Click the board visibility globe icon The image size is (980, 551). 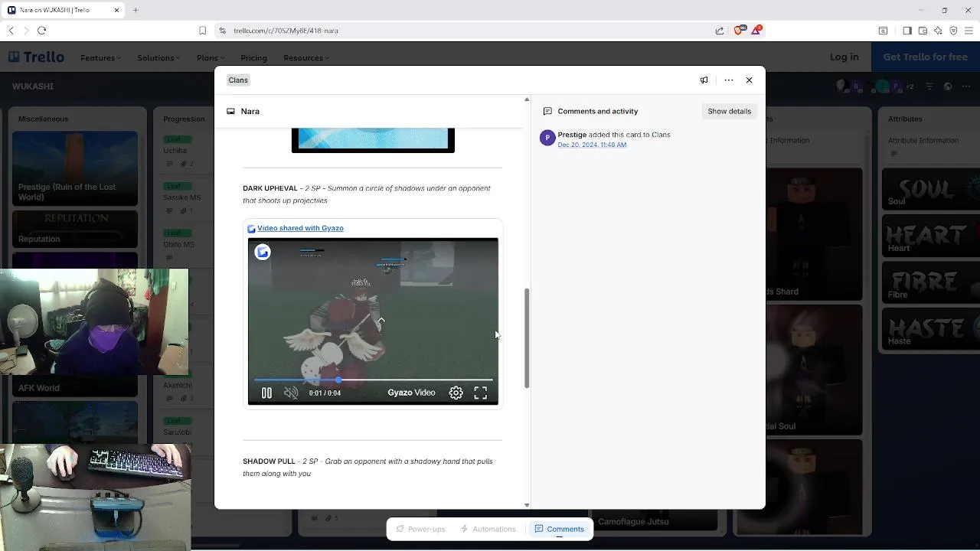point(948,86)
